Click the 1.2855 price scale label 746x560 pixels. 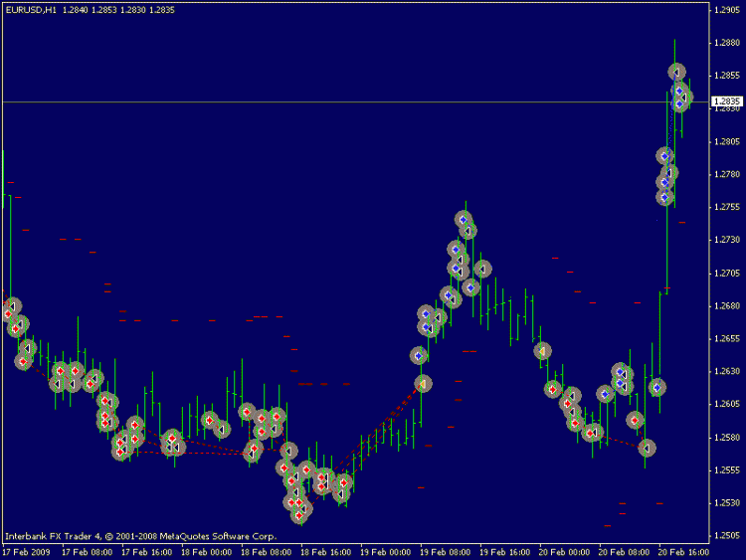pos(727,76)
